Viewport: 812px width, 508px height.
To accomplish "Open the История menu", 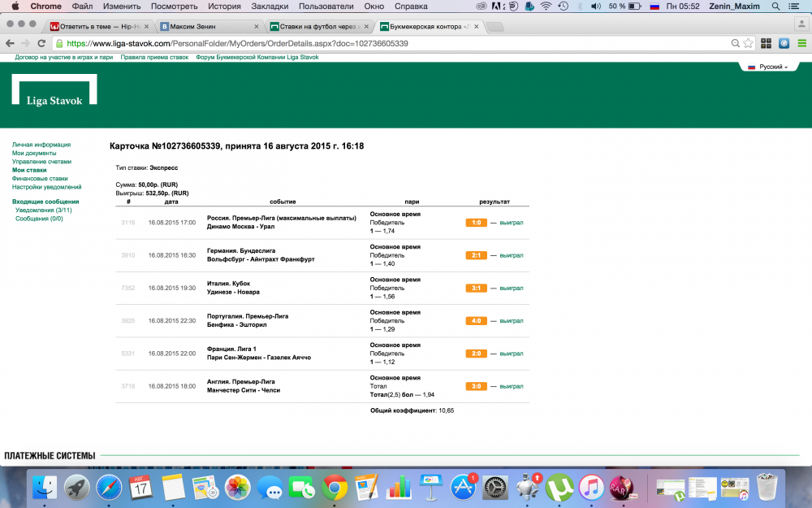I will click(224, 7).
